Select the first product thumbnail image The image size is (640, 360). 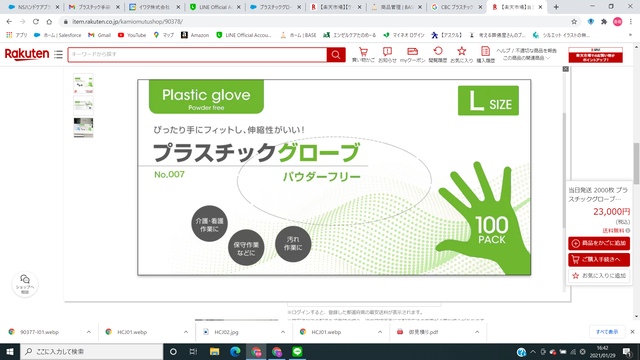83,84
